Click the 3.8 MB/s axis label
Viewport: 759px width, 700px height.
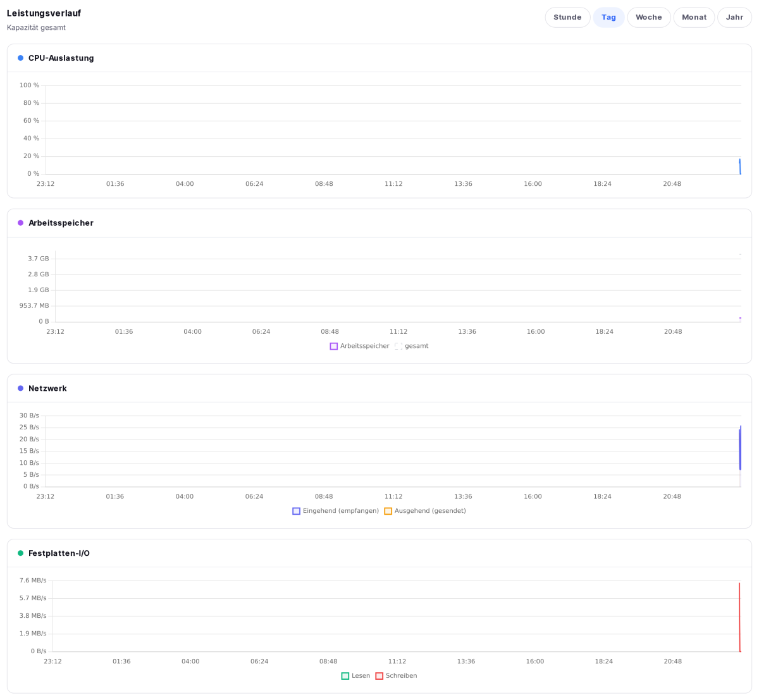point(33,616)
